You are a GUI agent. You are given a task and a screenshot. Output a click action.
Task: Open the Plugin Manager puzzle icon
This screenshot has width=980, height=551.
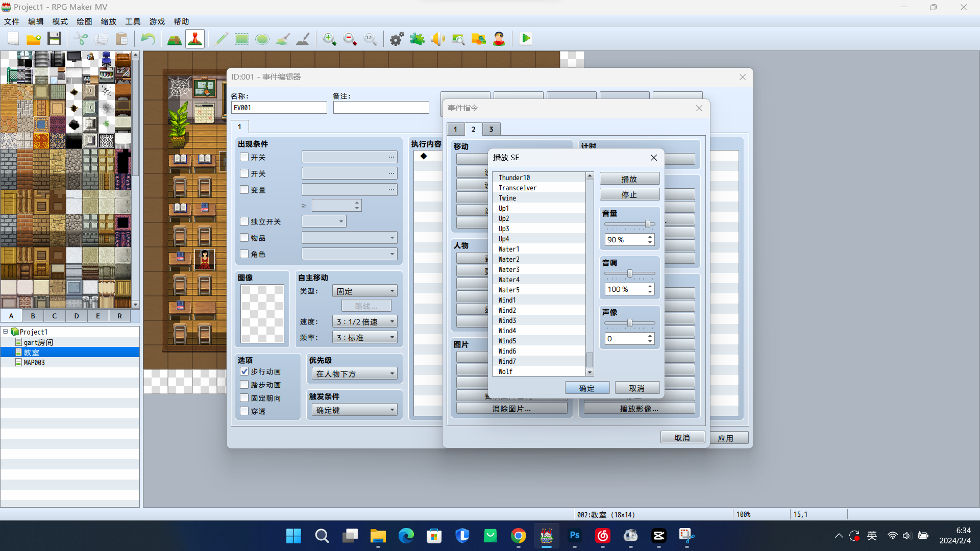pos(418,39)
